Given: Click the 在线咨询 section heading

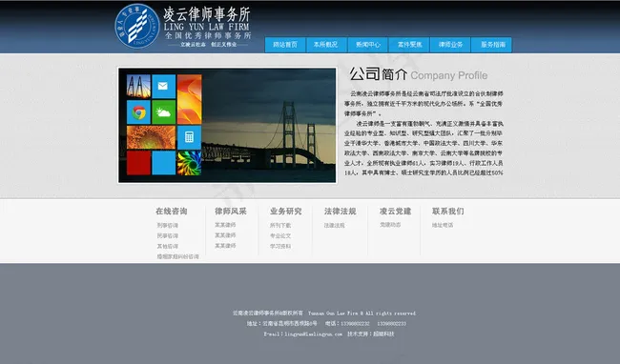Looking at the screenshot, I should [x=171, y=212].
